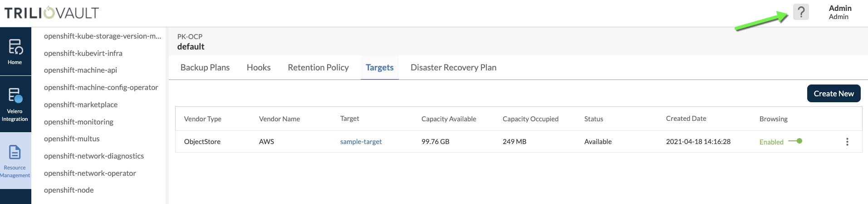Viewport: 868px width, 204px height.
Task: Toggle Browsing Enabled switch for sample-target
Action: pos(795,141)
